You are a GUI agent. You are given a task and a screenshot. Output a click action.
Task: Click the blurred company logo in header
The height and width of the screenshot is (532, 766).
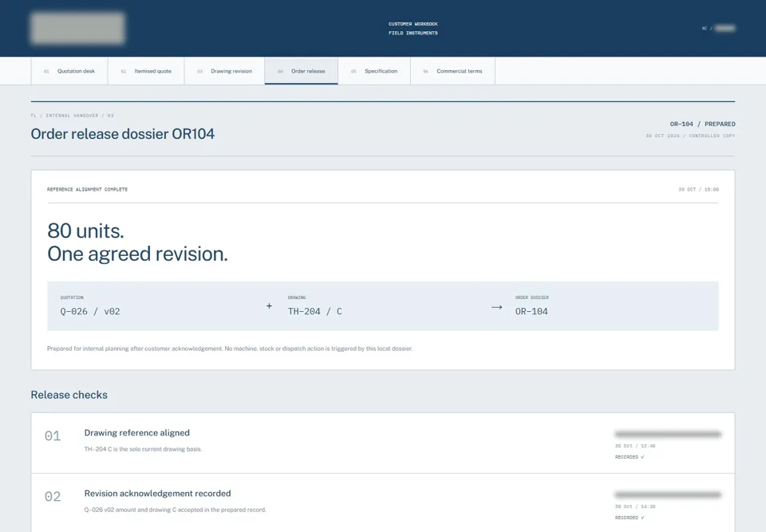[77, 29]
